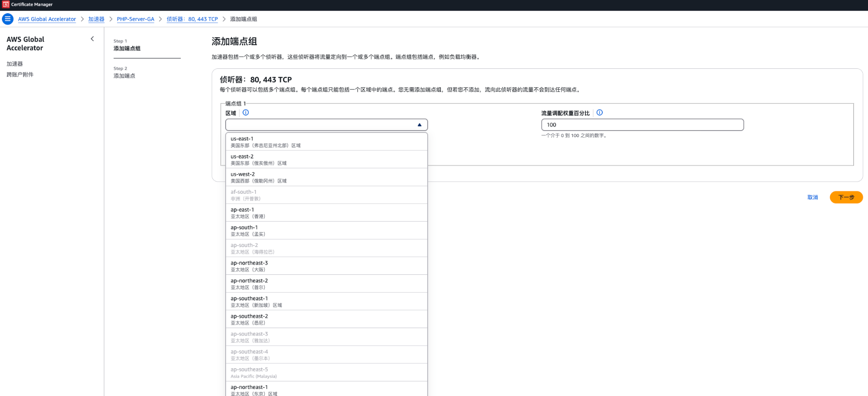Viewport: 868px width, 396px height.
Task: Click the disabled af-south-1 option
Action: [x=327, y=195]
